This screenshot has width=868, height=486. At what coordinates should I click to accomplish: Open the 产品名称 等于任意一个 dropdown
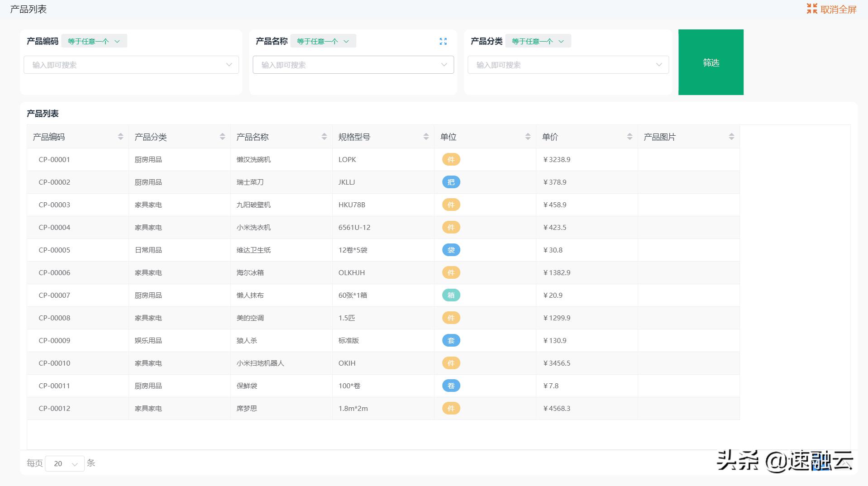[323, 41]
